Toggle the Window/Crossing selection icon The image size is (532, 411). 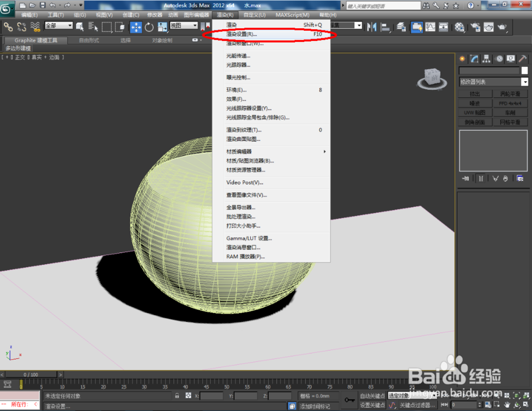119,27
